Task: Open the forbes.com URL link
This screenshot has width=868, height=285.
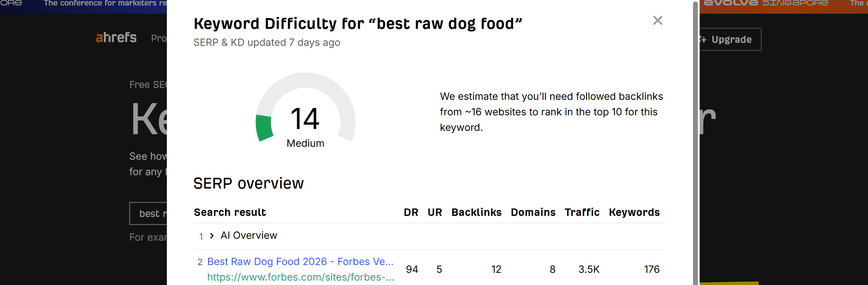Action: point(300,277)
